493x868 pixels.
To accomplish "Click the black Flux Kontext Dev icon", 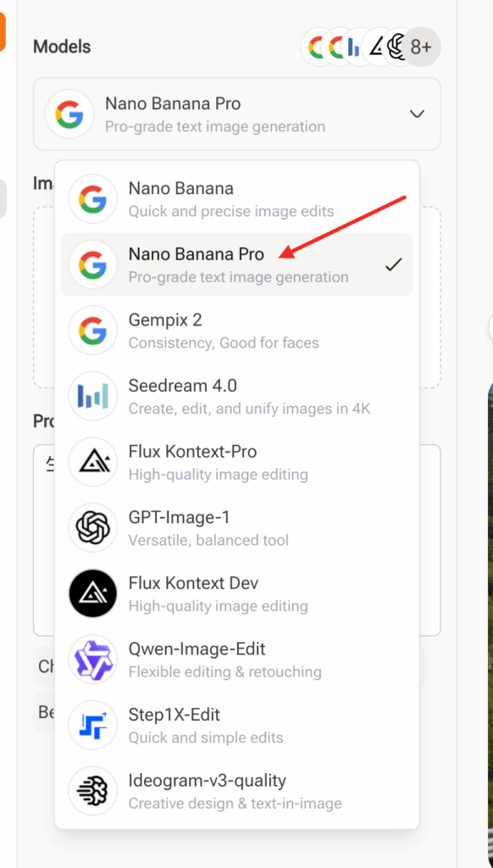I will 92,593.
